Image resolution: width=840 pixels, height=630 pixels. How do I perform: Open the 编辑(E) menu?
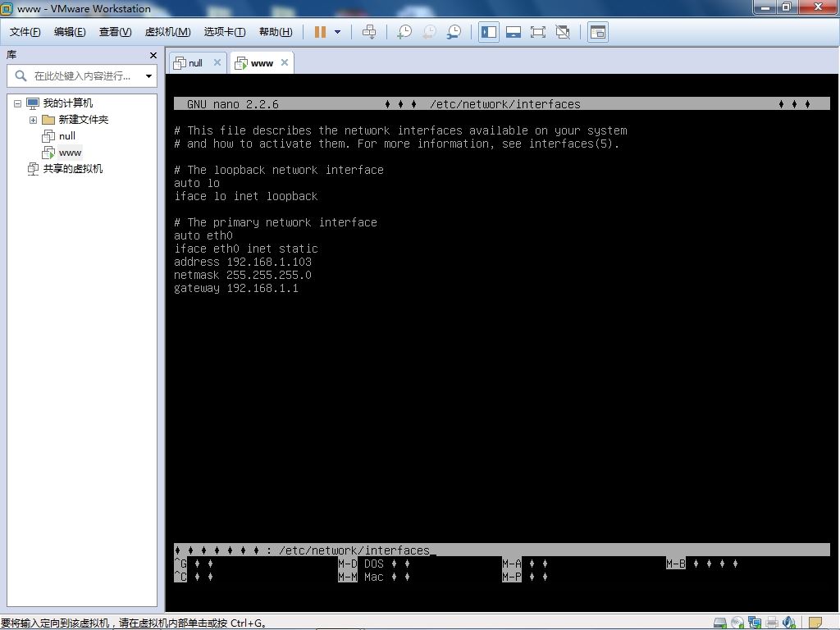coord(70,32)
